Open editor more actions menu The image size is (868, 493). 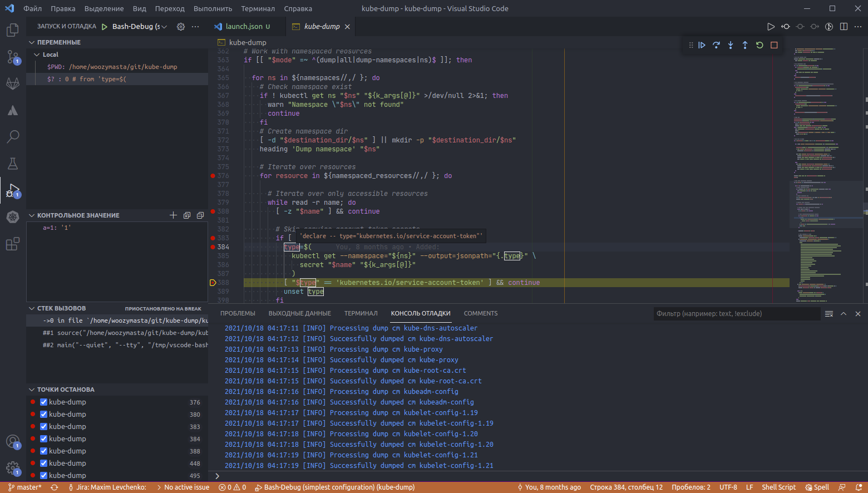coord(858,26)
